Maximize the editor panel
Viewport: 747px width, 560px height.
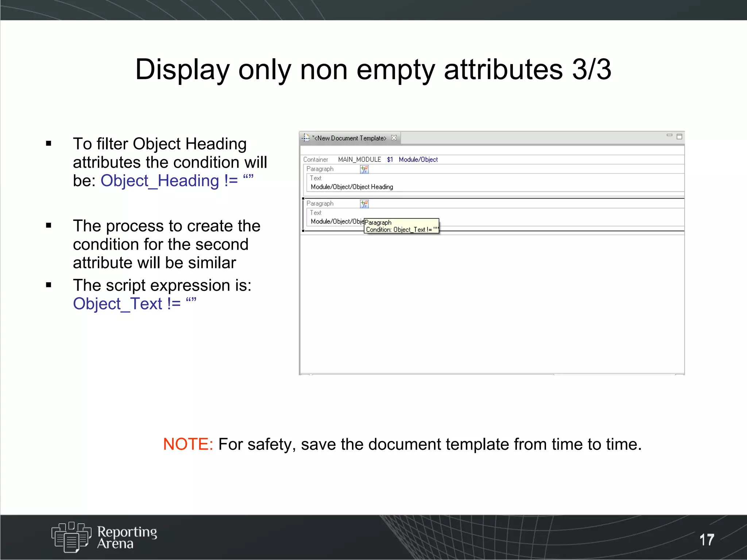click(679, 137)
